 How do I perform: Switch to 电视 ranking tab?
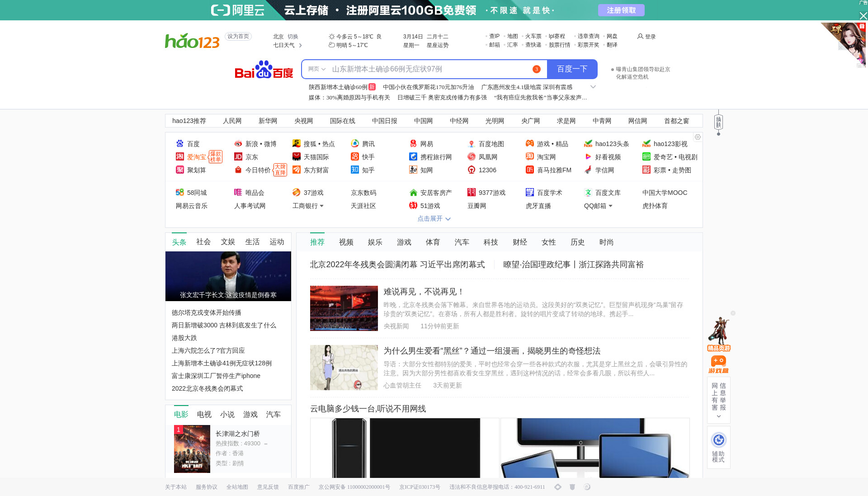tap(204, 415)
